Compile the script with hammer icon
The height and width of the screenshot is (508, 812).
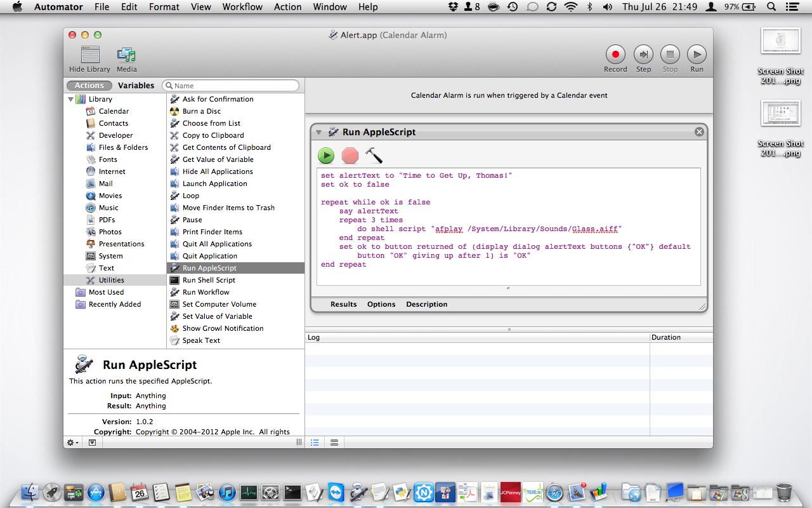374,156
